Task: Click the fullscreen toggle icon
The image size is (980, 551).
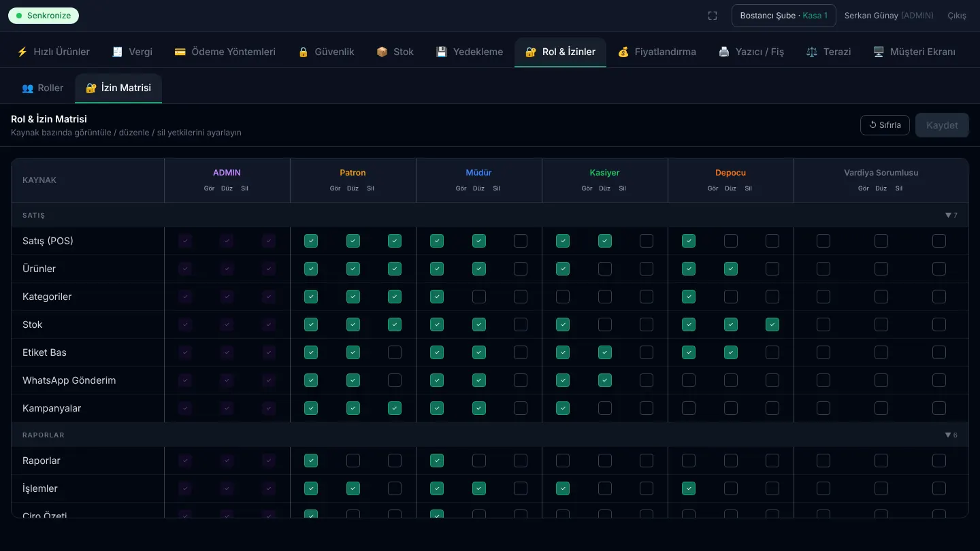Action: [713, 16]
